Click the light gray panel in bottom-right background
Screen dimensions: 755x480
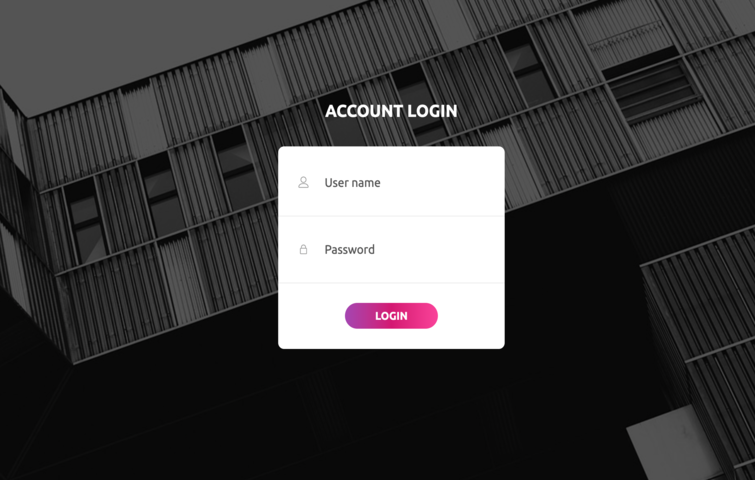[x=674, y=445]
